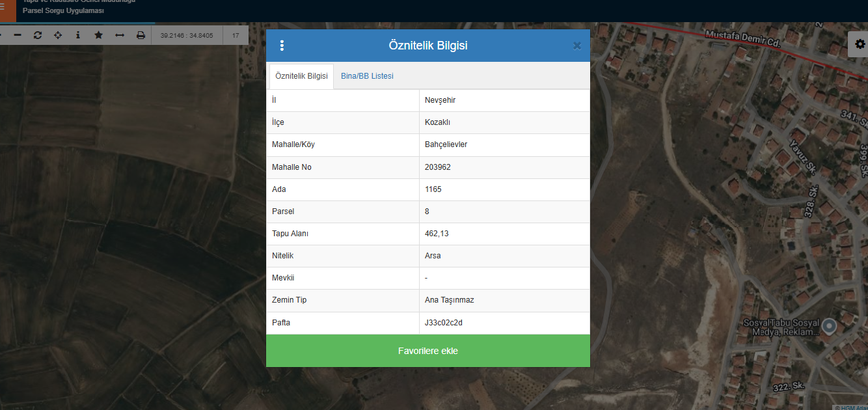Open the three-dot dialog options menu

pos(282,46)
